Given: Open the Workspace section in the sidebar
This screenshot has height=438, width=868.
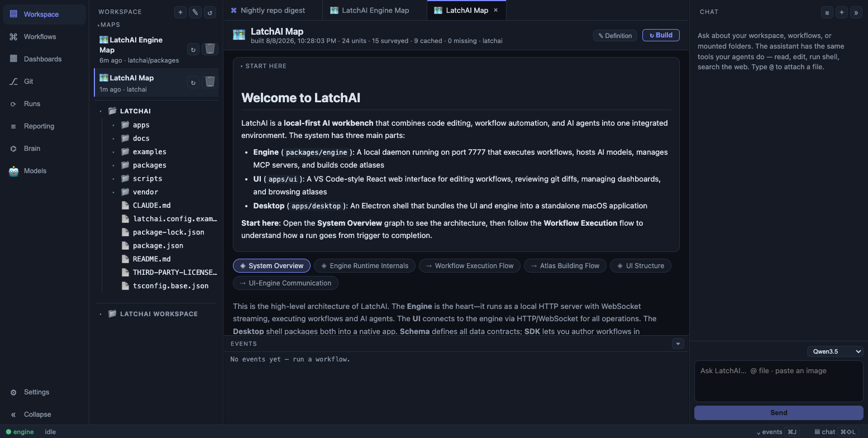Looking at the screenshot, I should click(x=44, y=14).
